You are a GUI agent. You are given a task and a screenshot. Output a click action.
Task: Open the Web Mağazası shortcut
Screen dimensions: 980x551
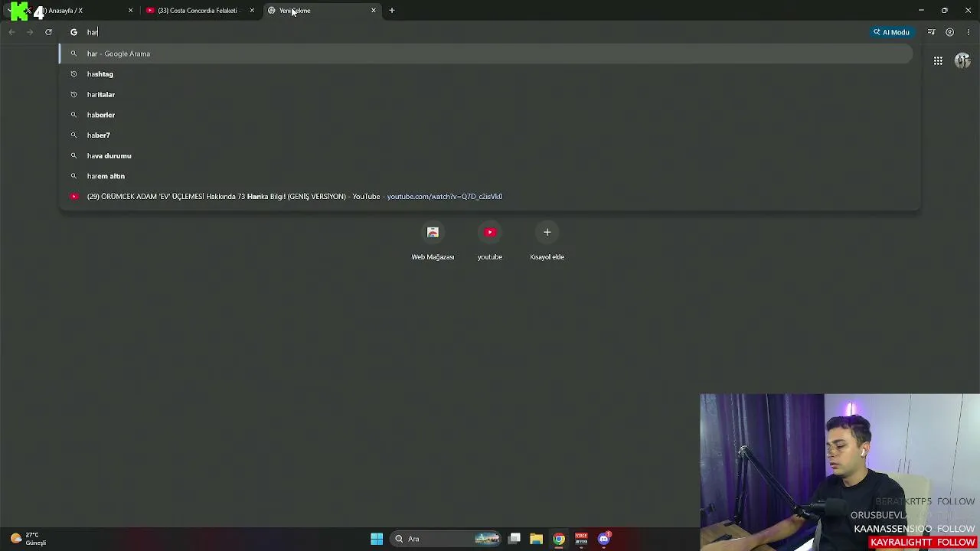[x=433, y=242]
